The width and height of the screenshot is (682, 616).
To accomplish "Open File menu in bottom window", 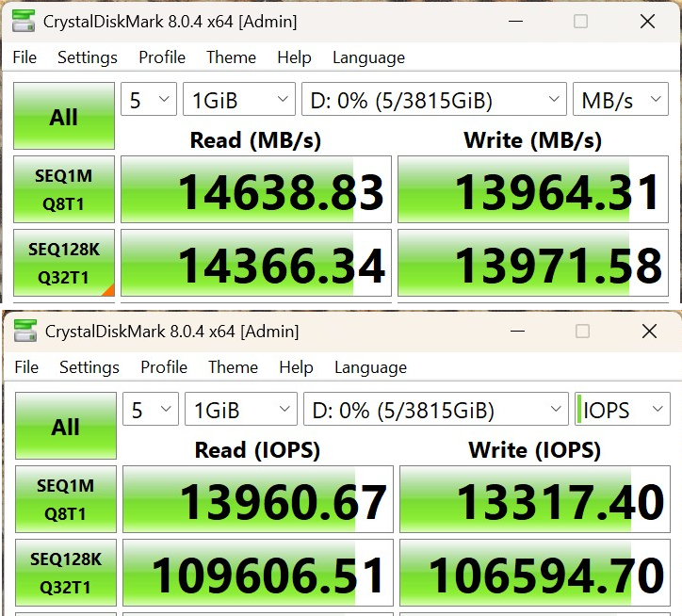I will [26, 367].
